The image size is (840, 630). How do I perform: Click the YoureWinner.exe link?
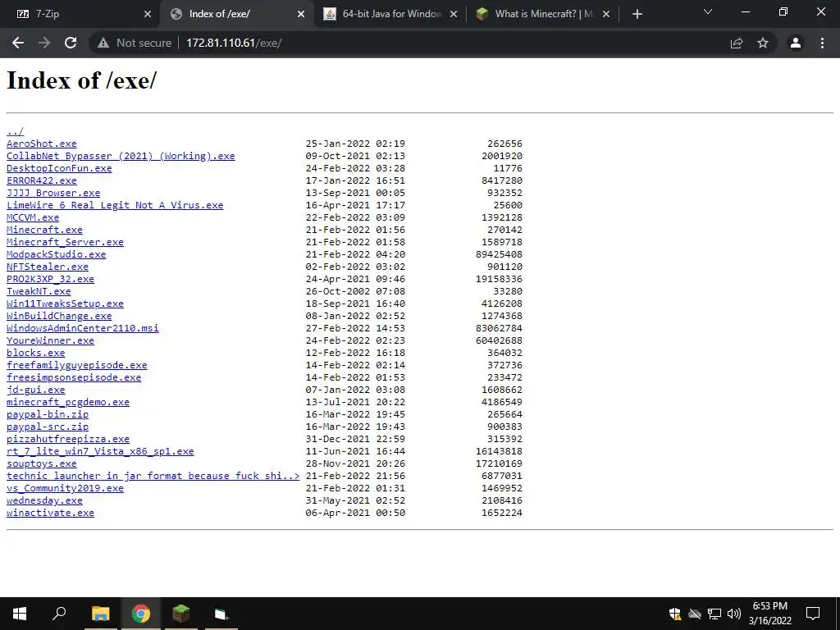50,340
